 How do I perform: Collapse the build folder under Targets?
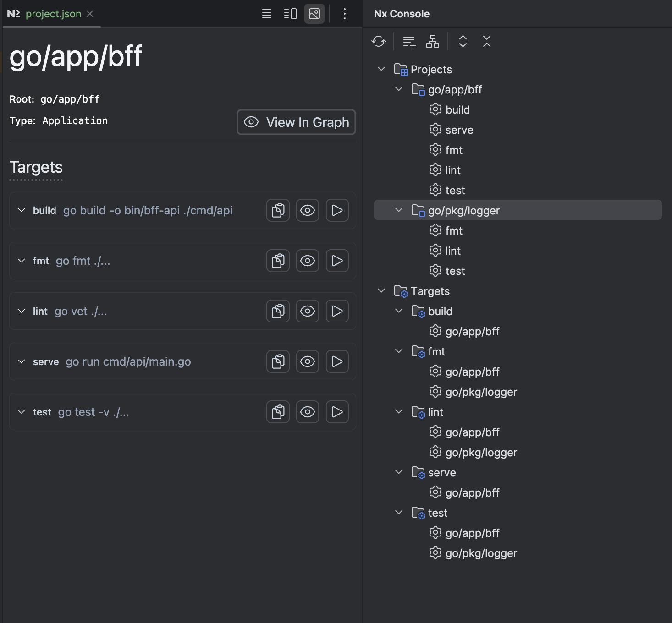(x=399, y=311)
